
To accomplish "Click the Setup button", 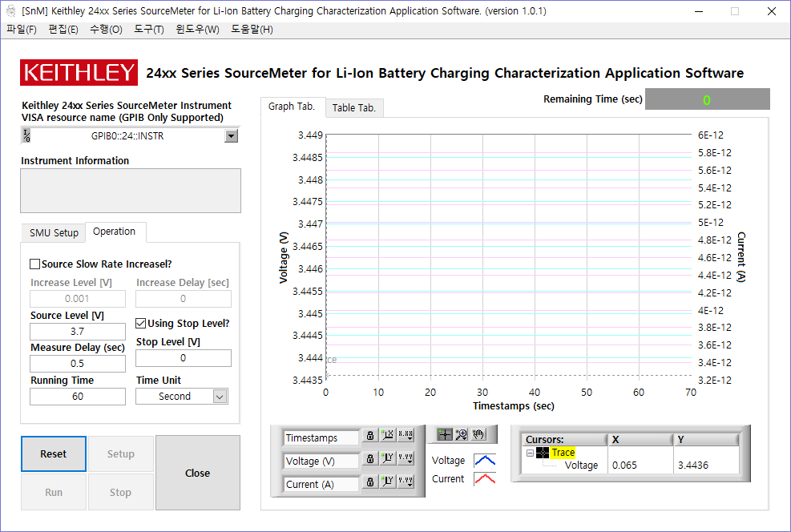I will tap(121, 453).
